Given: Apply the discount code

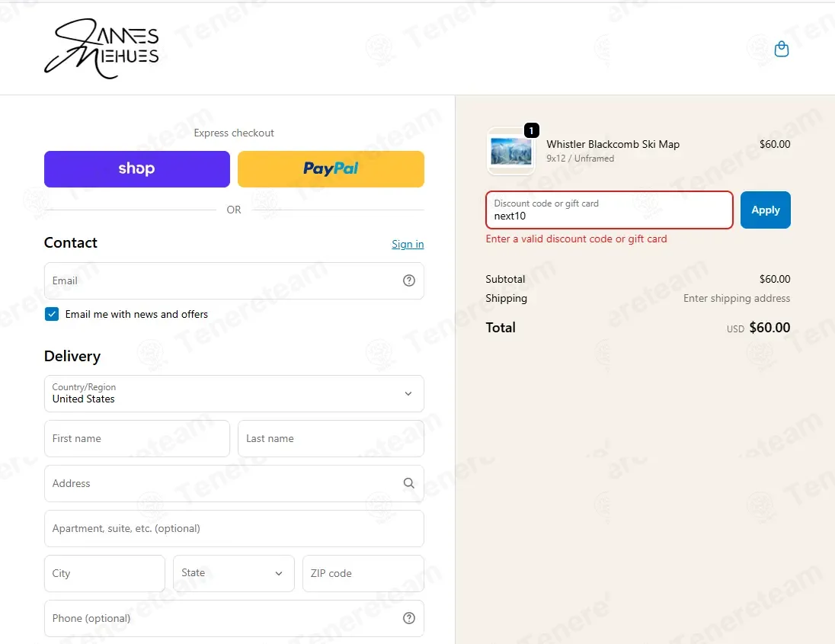Looking at the screenshot, I should coord(765,210).
